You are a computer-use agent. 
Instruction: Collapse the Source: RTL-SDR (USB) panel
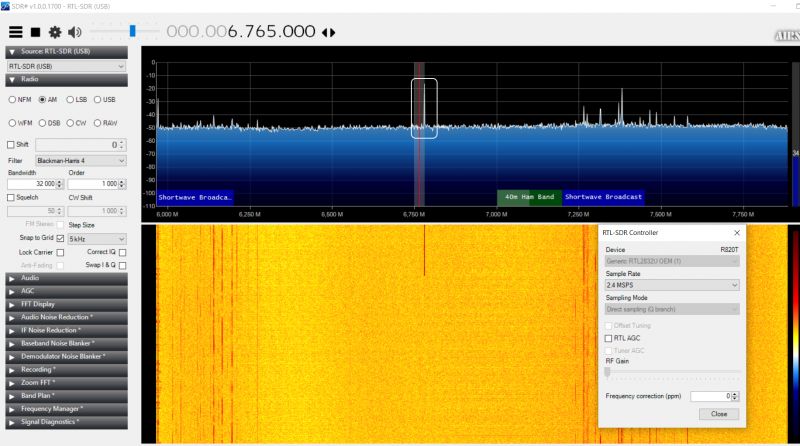point(66,52)
